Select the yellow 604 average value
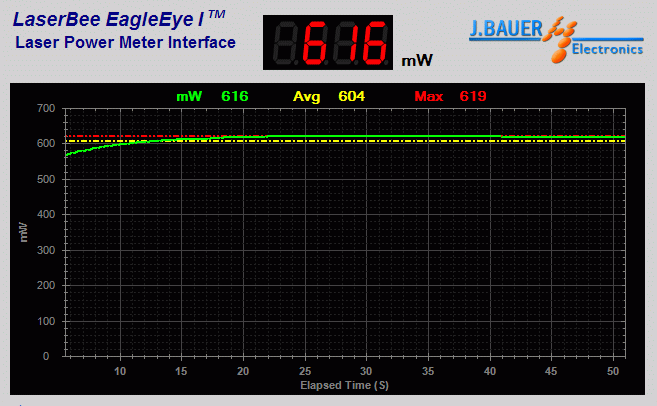 click(352, 96)
